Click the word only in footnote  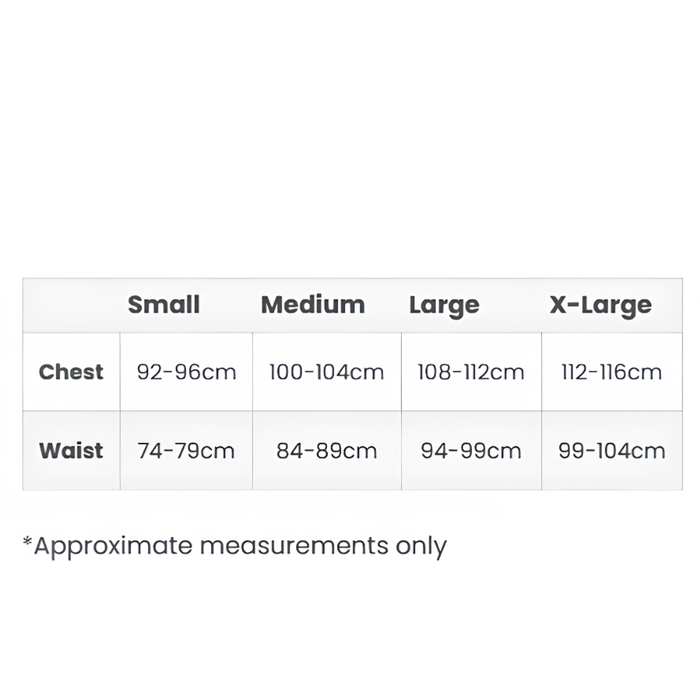click(421, 547)
